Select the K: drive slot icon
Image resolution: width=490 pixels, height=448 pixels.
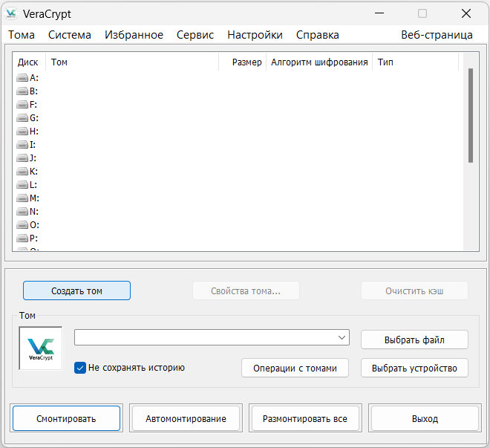(22, 172)
